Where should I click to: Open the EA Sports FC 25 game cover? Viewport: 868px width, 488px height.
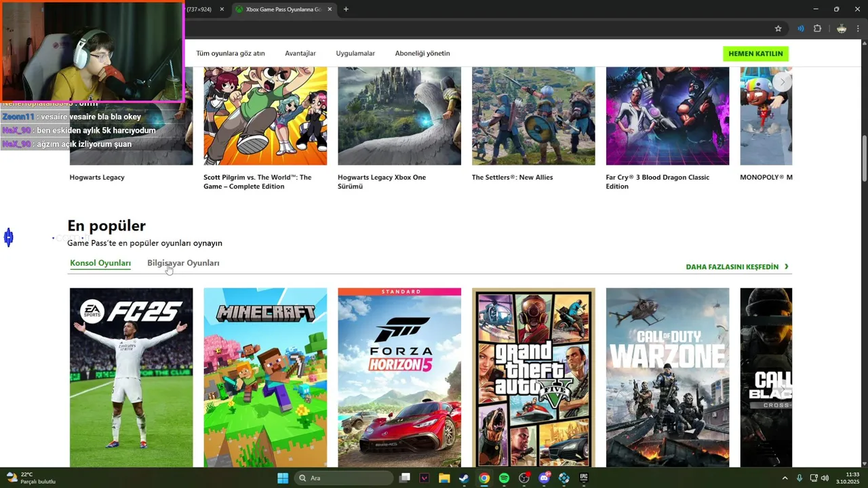[x=131, y=378]
